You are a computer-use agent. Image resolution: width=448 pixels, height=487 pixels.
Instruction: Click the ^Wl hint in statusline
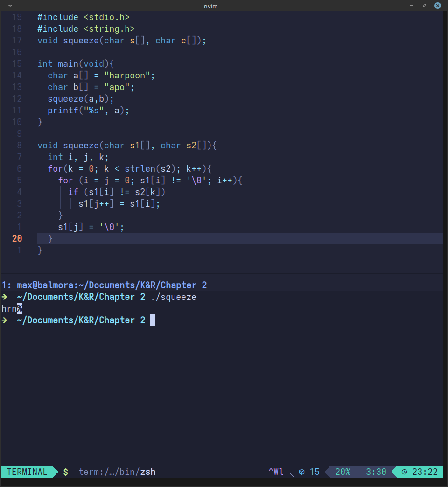coord(276,472)
